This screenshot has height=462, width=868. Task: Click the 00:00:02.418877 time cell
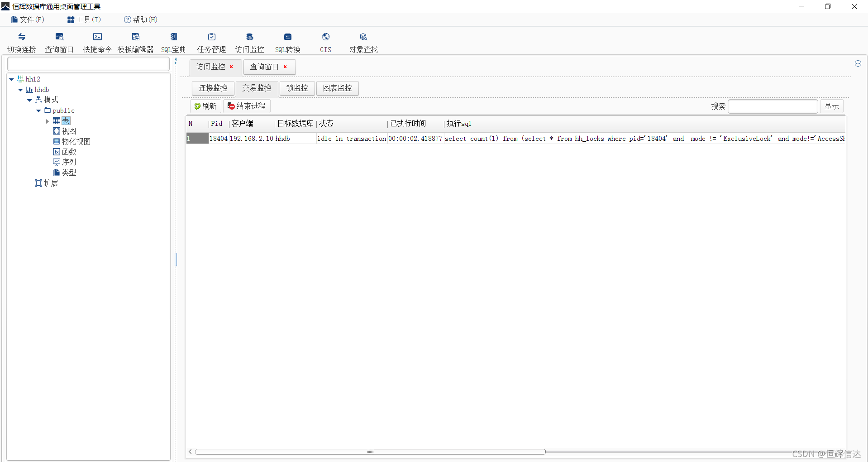pos(415,139)
